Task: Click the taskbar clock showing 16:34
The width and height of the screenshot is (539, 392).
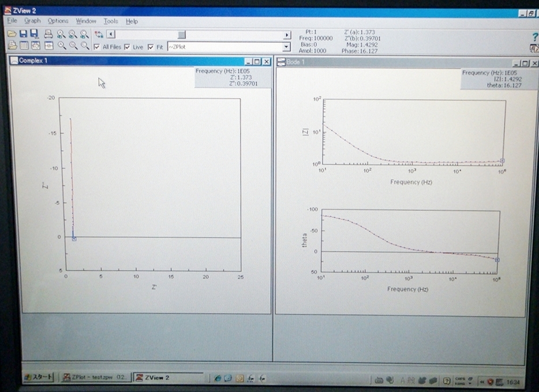Action: (513, 382)
